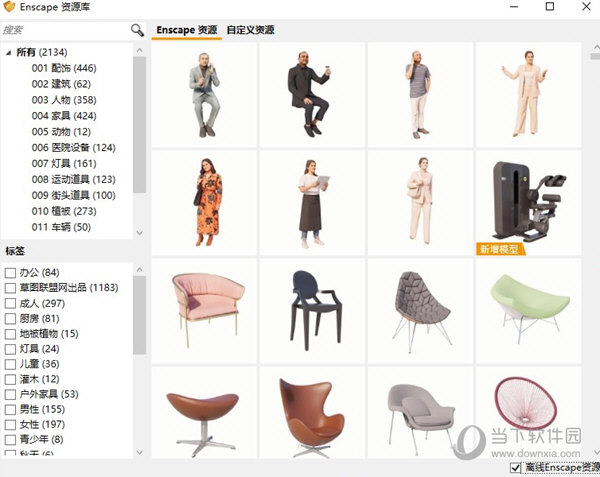Select the pink wire Acapulco chair
The height and width of the screenshot is (477, 600).
528,412
